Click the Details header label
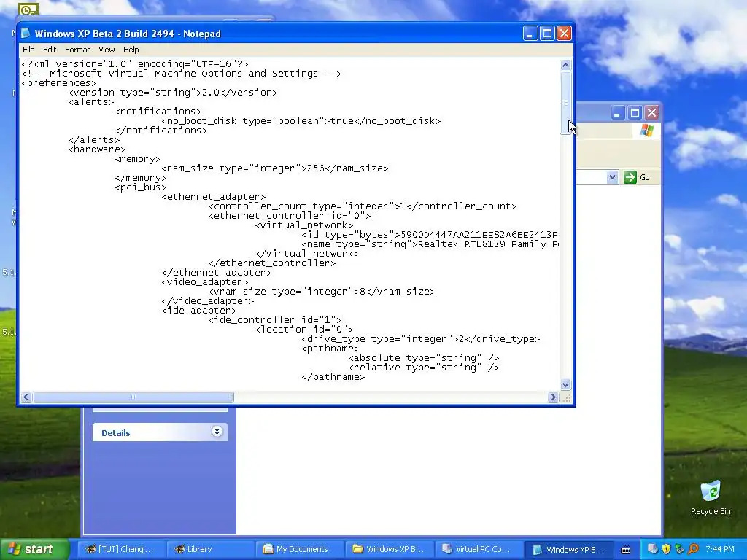This screenshot has width=747, height=560. (x=116, y=433)
